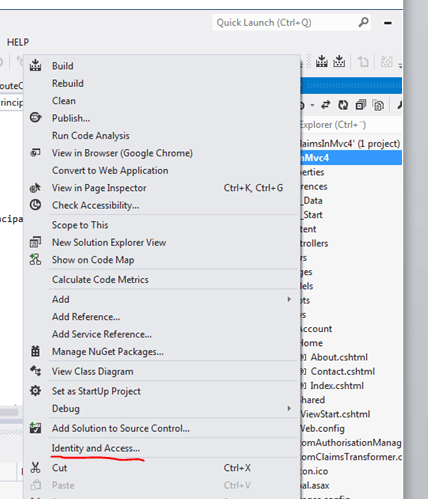Click the StartUp Project gear icon
Viewport: 428px width, 499px height.
point(35,390)
